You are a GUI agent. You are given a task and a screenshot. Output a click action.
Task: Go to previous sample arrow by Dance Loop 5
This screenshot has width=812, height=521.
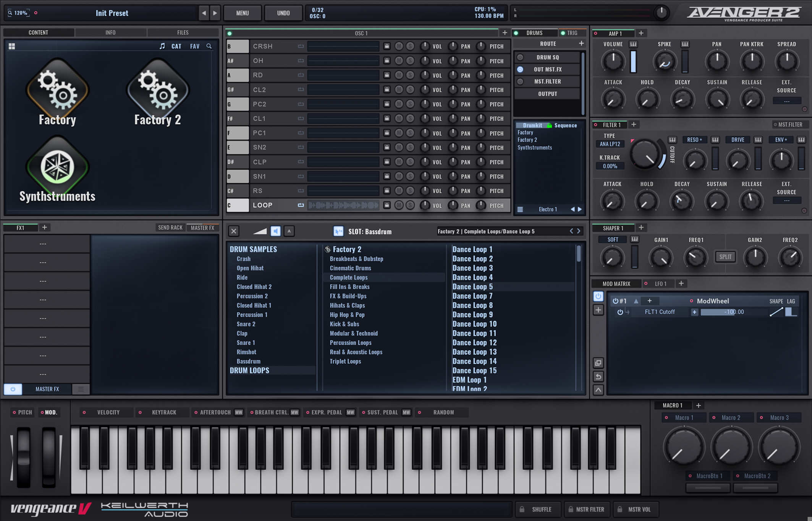pos(571,231)
